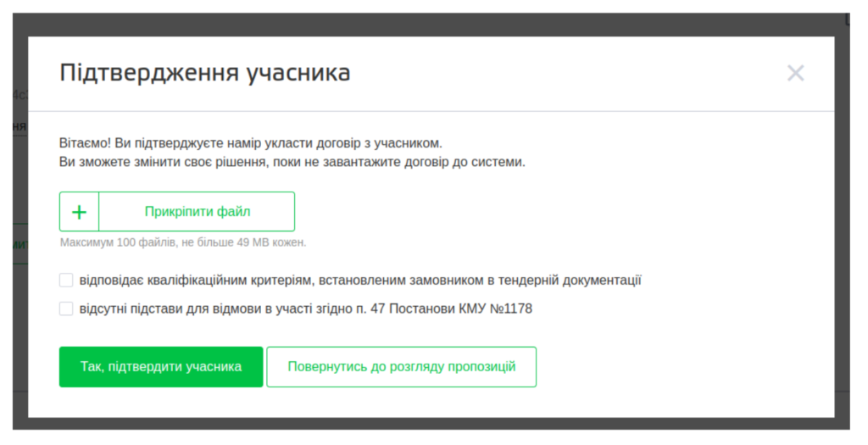Click the Максимум 100 файлів hint text
The height and width of the screenshot is (445, 868).
(x=182, y=242)
